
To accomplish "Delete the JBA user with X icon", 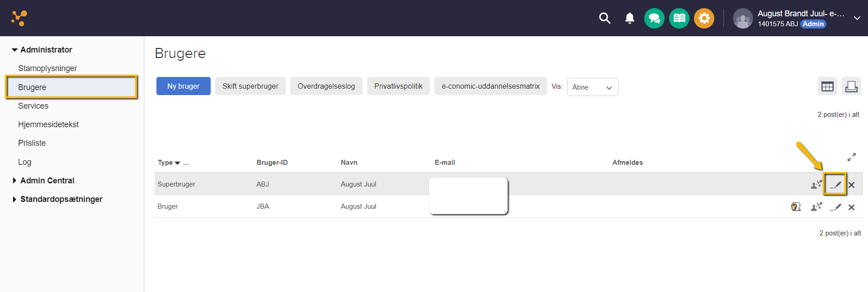I will coord(851,207).
